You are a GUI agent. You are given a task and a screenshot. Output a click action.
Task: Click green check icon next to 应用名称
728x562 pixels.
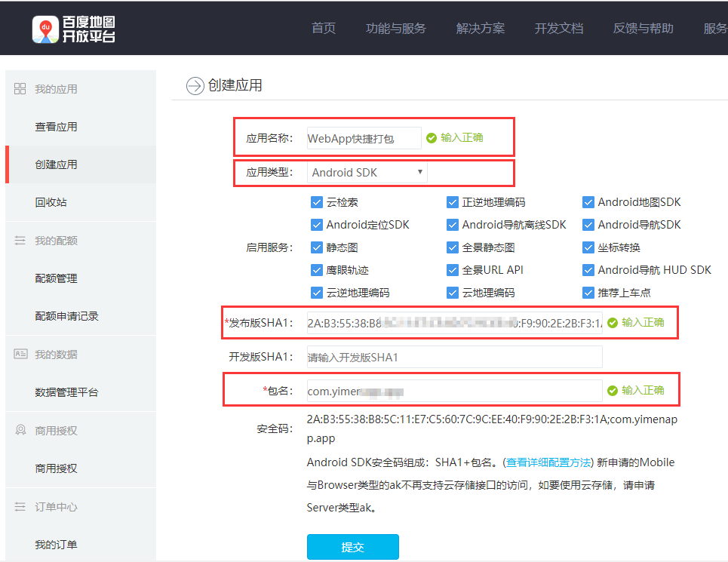coord(432,138)
